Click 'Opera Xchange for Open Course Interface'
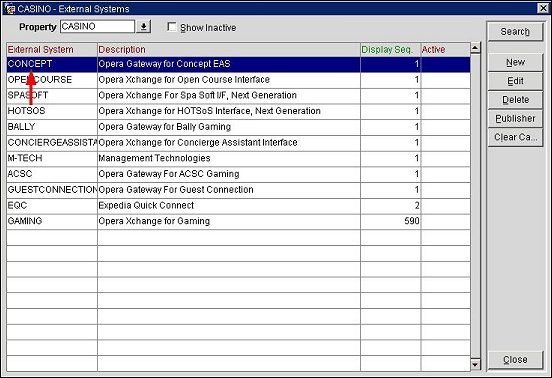Viewport: 552px width, 378px height. coord(184,80)
